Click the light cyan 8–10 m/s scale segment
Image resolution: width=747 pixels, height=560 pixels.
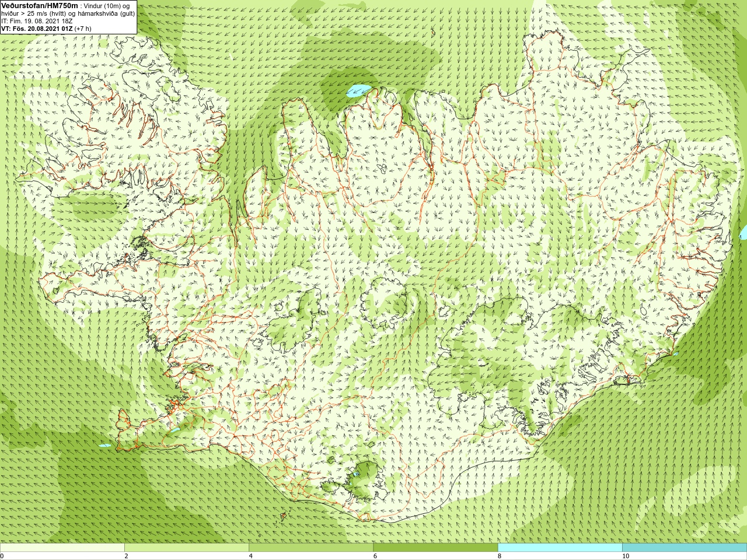(x=560, y=548)
